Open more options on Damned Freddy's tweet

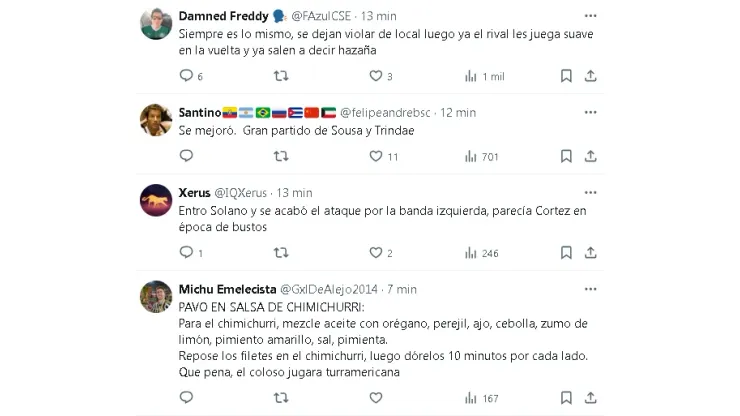(x=590, y=16)
